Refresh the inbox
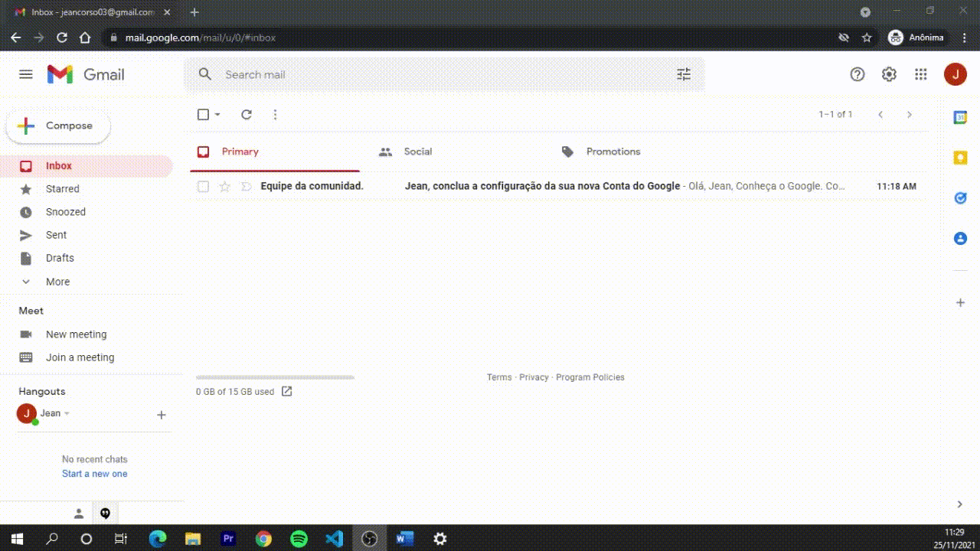The height and width of the screenshot is (551, 980). click(247, 115)
